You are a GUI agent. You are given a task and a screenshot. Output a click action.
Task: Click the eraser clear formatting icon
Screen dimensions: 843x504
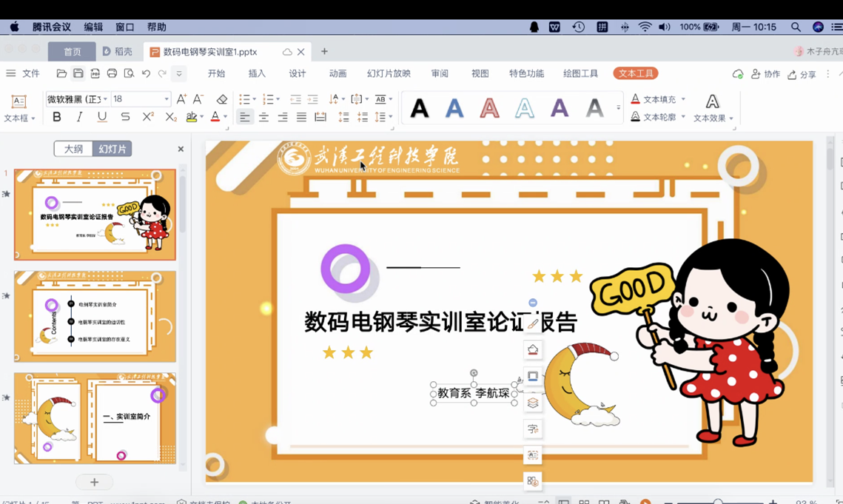click(222, 99)
